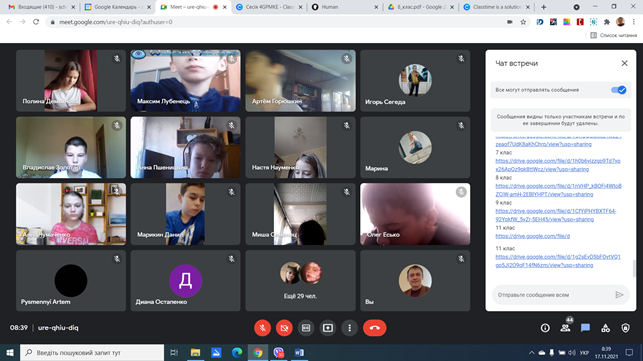Click the chat panel scrollbar

pyautogui.click(x=634, y=268)
